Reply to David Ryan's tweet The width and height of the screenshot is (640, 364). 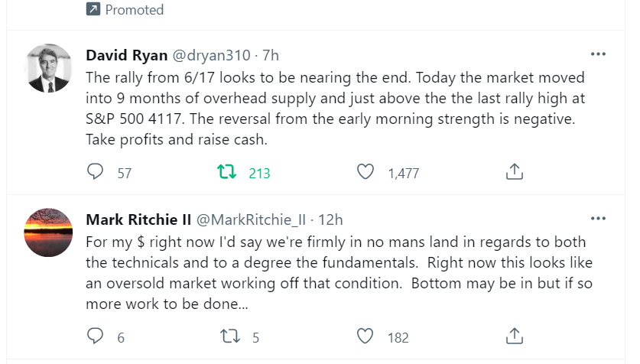point(96,172)
